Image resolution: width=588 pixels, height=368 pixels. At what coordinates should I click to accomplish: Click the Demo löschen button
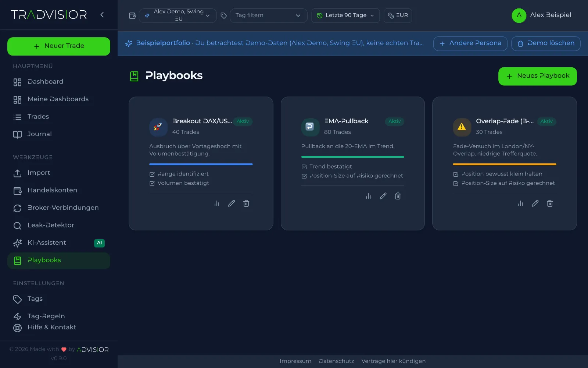click(x=546, y=43)
